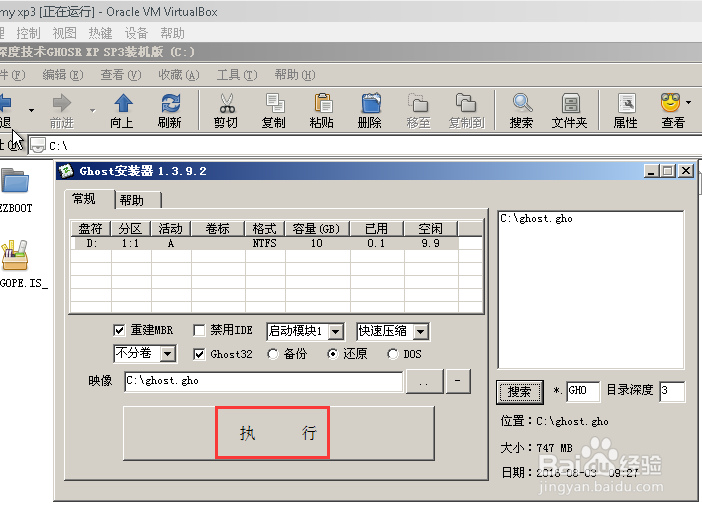The height and width of the screenshot is (512, 702).
Task: Click the 复制到 copy-to icon
Action: click(466, 103)
